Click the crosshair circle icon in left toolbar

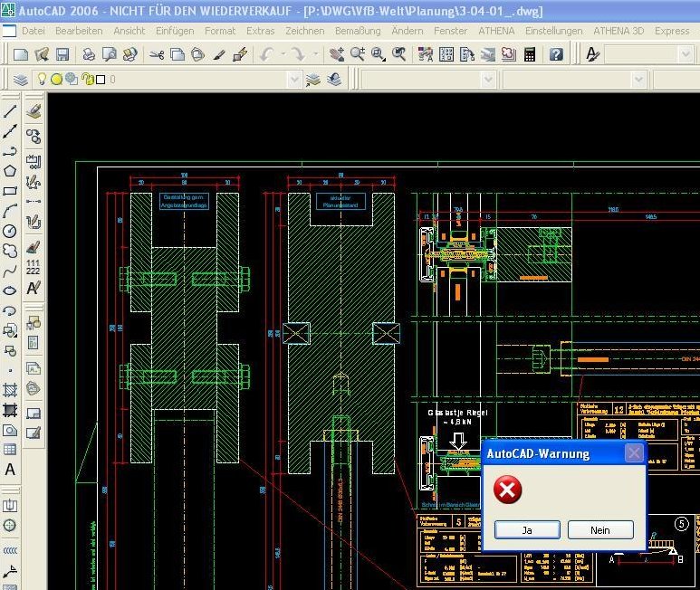10,526
